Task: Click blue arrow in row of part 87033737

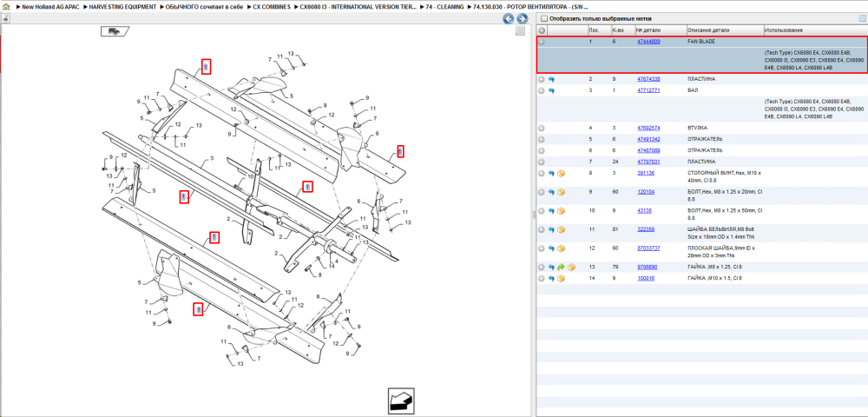Action: click(551, 248)
